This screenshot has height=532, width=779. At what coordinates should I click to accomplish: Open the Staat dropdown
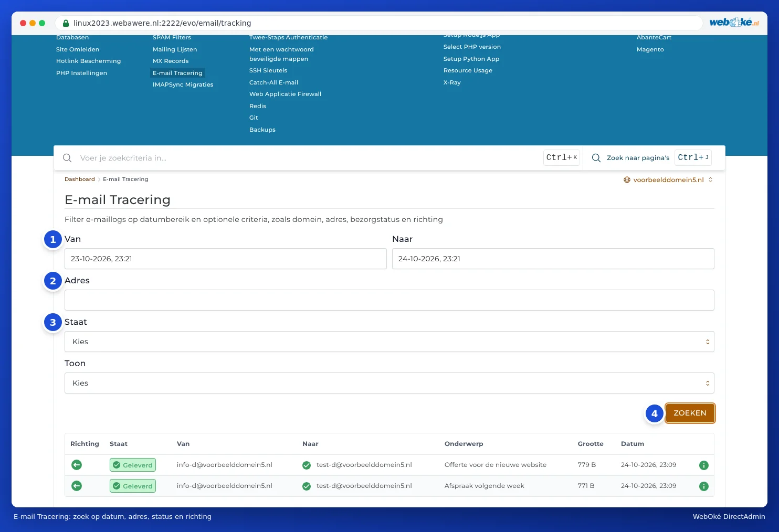(389, 342)
